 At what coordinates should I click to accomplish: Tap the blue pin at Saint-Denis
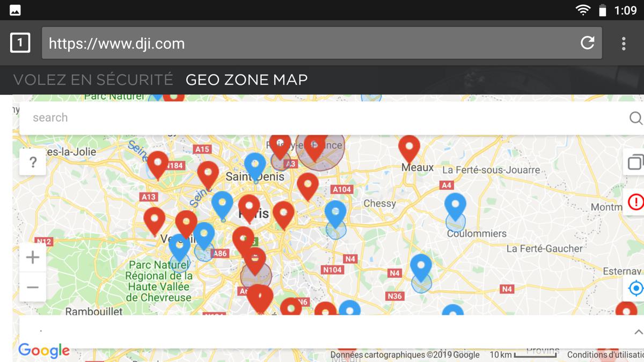255,166
